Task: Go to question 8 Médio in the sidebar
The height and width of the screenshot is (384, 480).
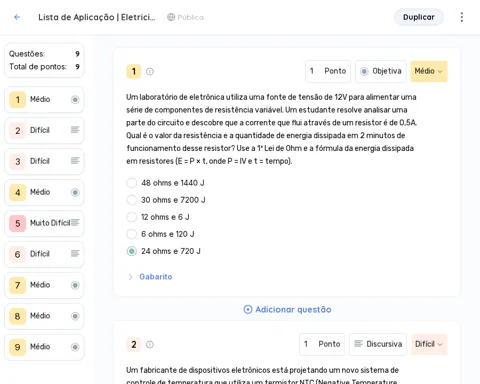Action: 44,316
